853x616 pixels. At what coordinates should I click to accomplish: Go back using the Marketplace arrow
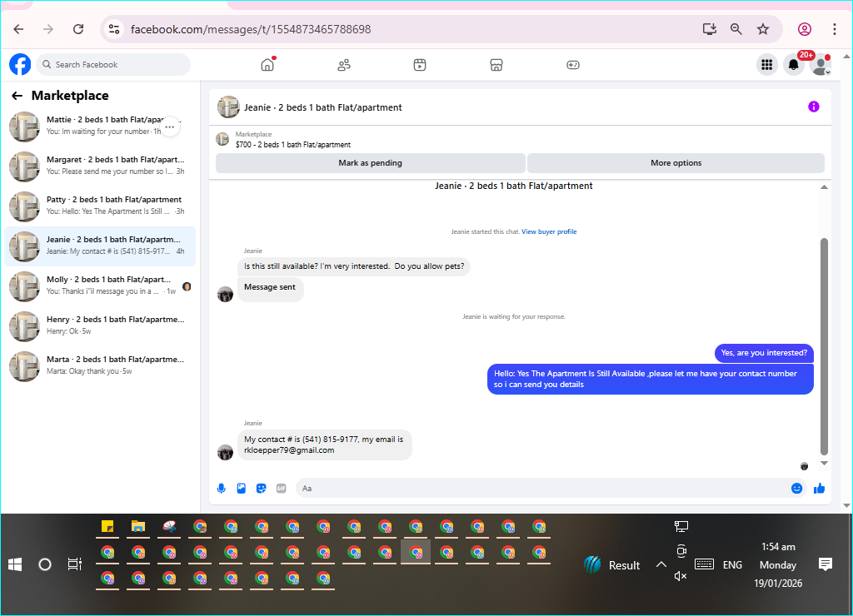(x=17, y=96)
